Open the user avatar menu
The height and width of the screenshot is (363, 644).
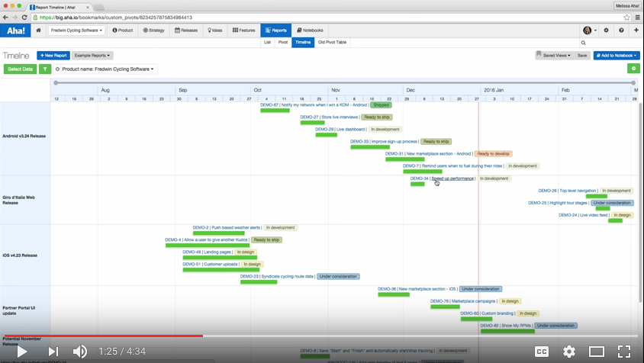pos(589,31)
